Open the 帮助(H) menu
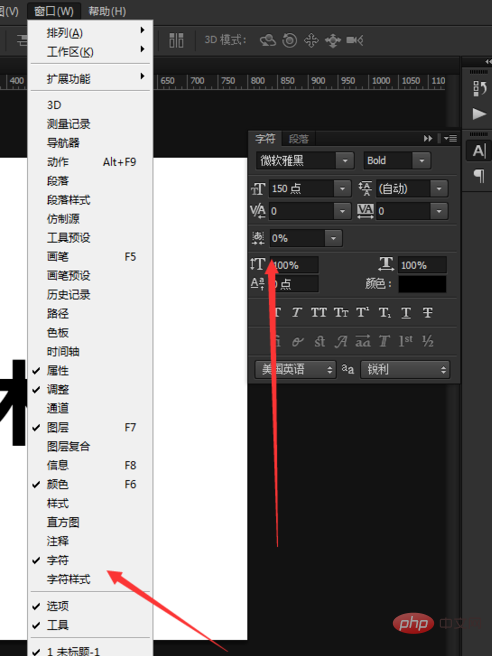 point(107,11)
